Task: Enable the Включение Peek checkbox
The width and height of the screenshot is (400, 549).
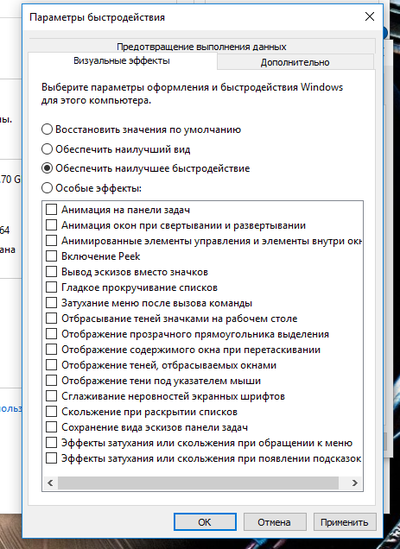Action: pyautogui.click(x=51, y=256)
